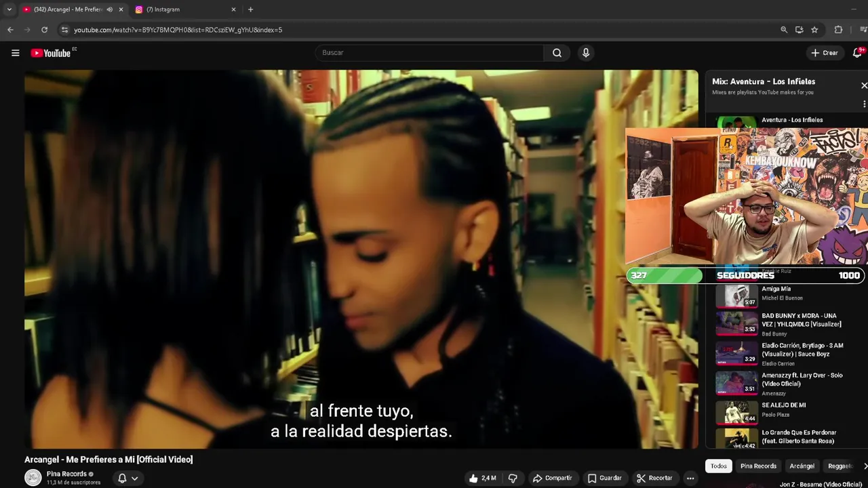Select the Arcangel - Me Prefieres tab
The height and width of the screenshot is (488, 868).
pos(68,9)
